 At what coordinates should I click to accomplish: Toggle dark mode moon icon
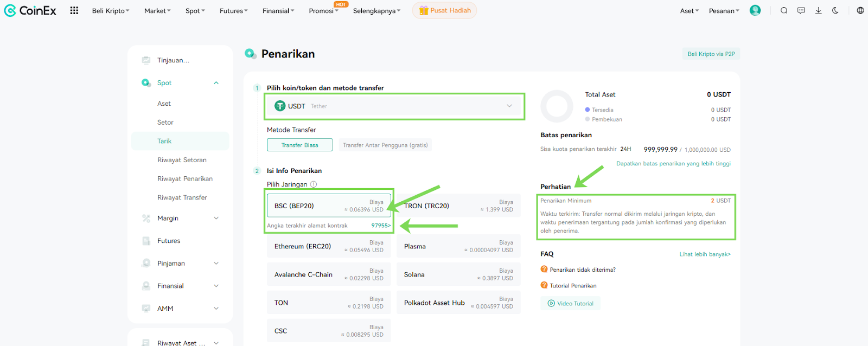tap(835, 10)
